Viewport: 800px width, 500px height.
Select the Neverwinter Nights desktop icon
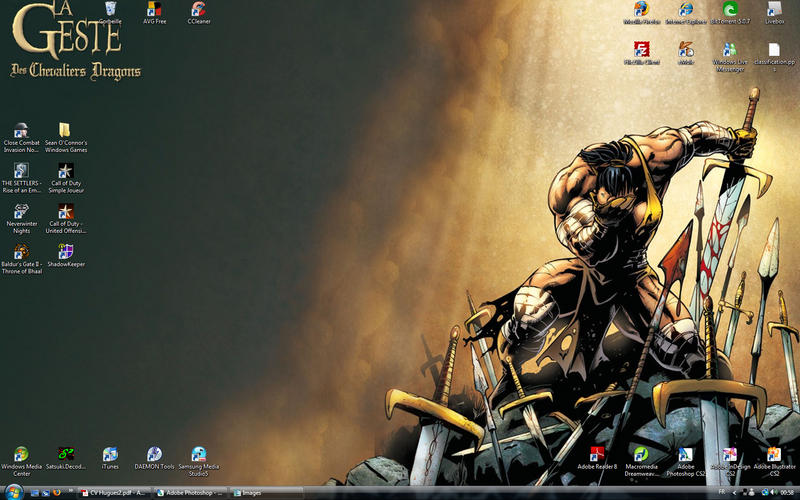coord(21,218)
